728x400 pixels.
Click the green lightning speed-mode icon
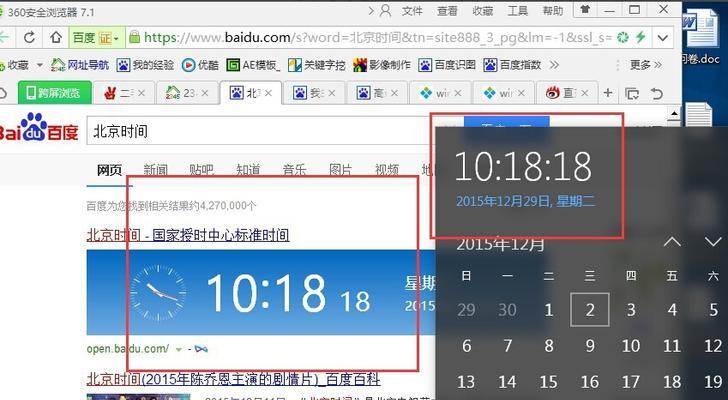tap(640, 37)
